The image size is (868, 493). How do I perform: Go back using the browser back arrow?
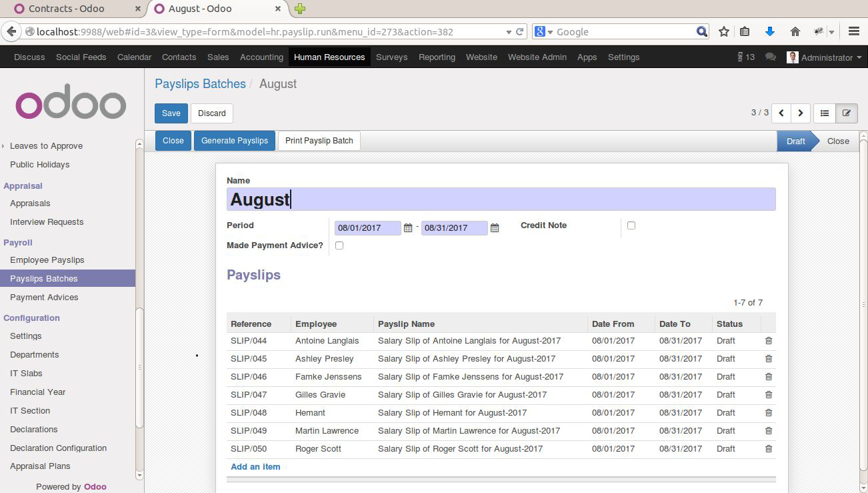pyautogui.click(x=11, y=31)
